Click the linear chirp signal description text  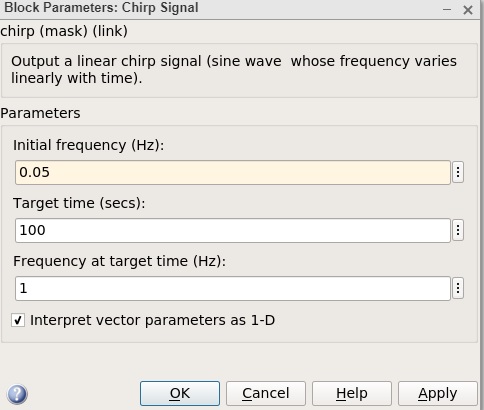(234, 70)
